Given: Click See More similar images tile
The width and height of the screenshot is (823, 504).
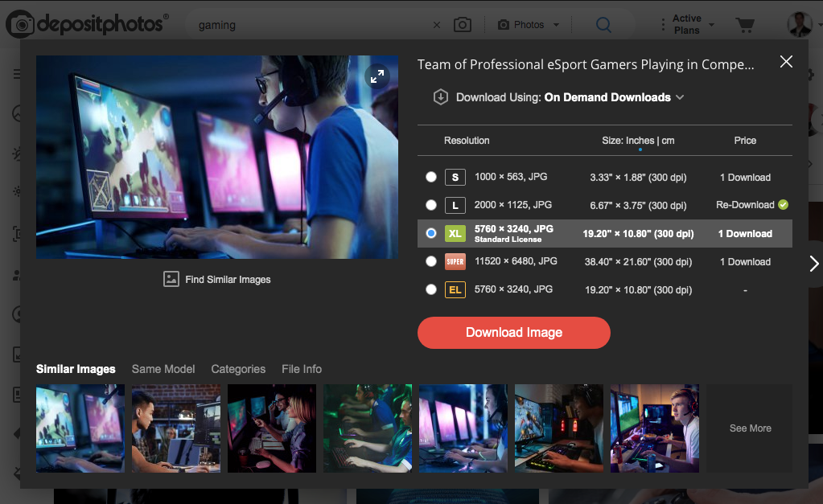Looking at the screenshot, I should coord(750,428).
